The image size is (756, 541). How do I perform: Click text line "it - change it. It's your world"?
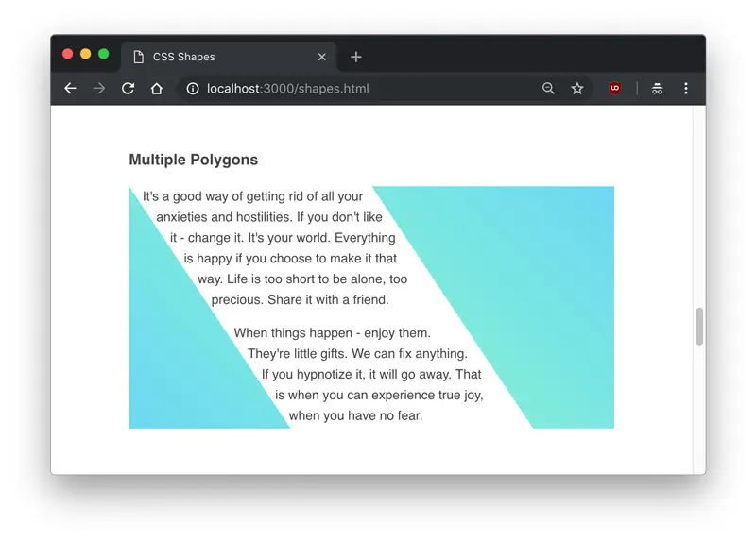tap(250, 238)
